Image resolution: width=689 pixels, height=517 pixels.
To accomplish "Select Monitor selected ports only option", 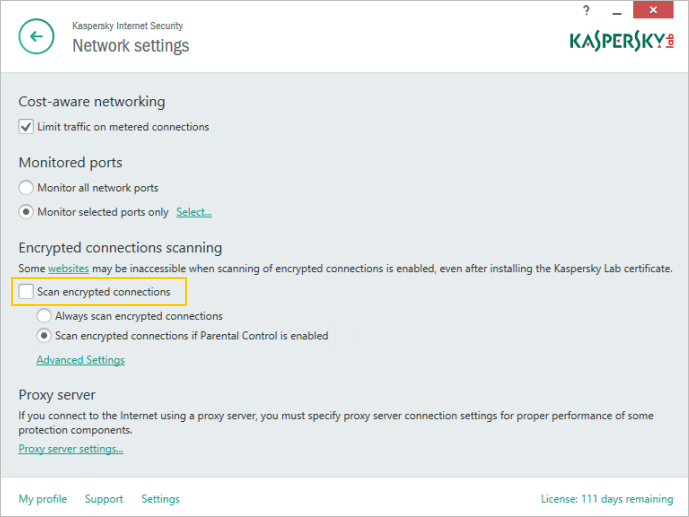I will [x=26, y=212].
